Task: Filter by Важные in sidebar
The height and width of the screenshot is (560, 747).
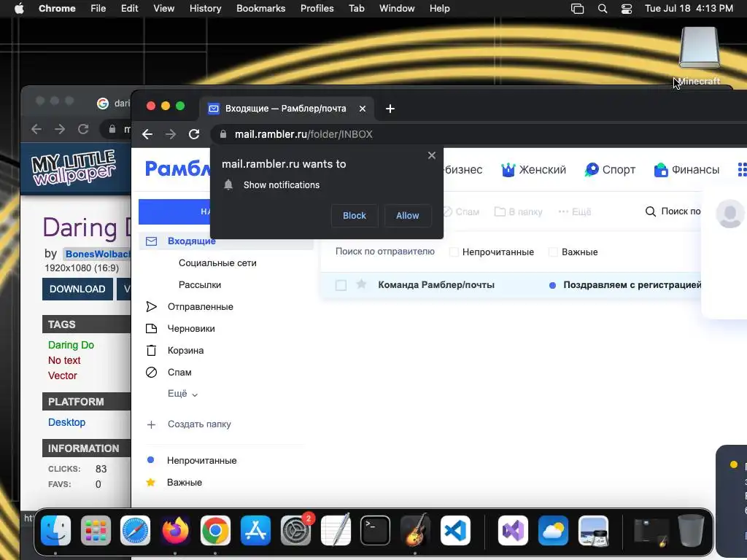Action: coord(185,483)
